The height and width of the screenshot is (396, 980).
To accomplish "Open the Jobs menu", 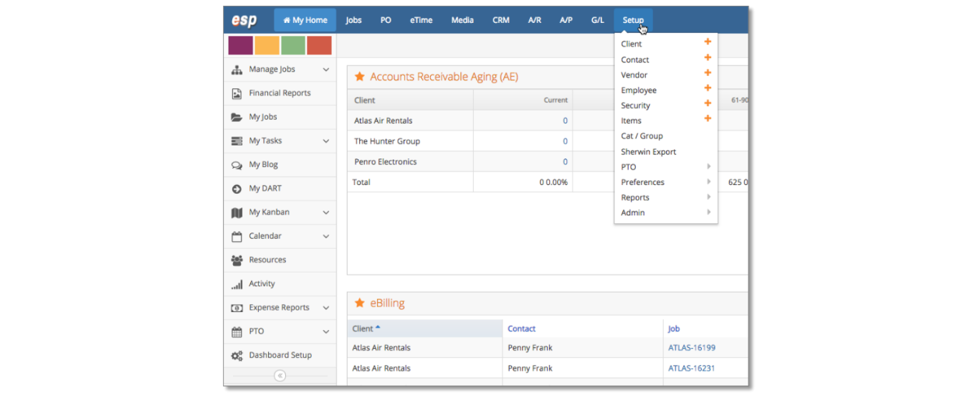I will pos(354,20).
